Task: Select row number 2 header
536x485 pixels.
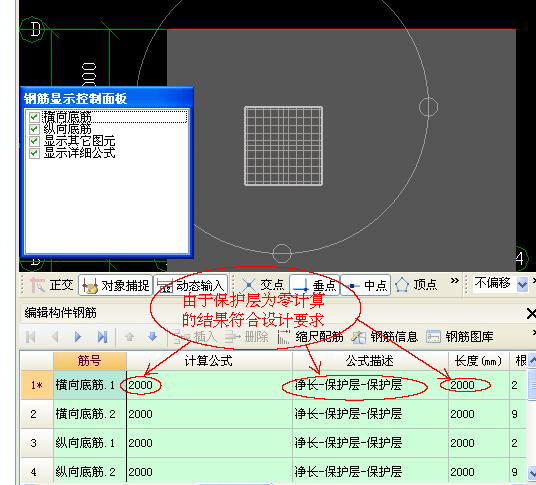Action: tap(37, 414)
